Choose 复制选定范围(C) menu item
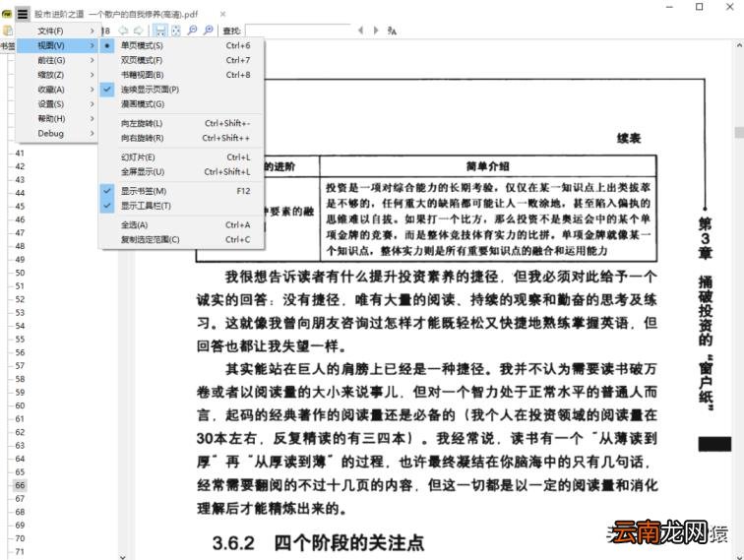Screen dimensions: 744x560 [x=181, y=240]
